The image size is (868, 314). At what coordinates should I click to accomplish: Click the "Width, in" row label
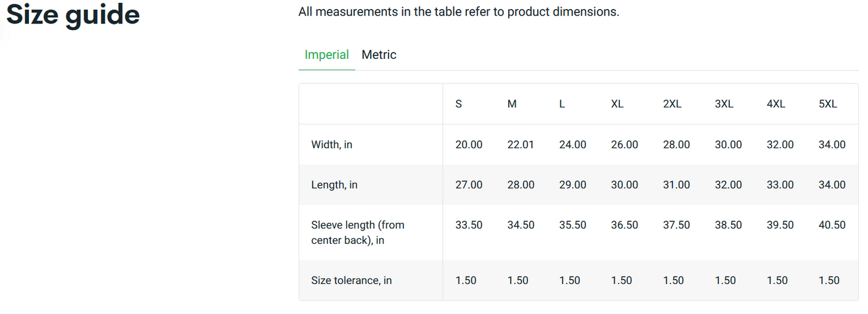pyautogui.click(x=332, y=145)
